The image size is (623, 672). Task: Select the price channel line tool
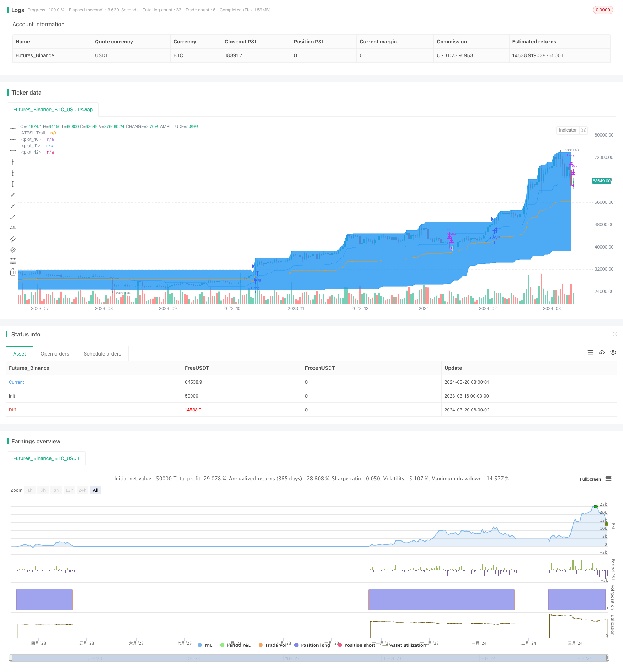tap(13, 239)
